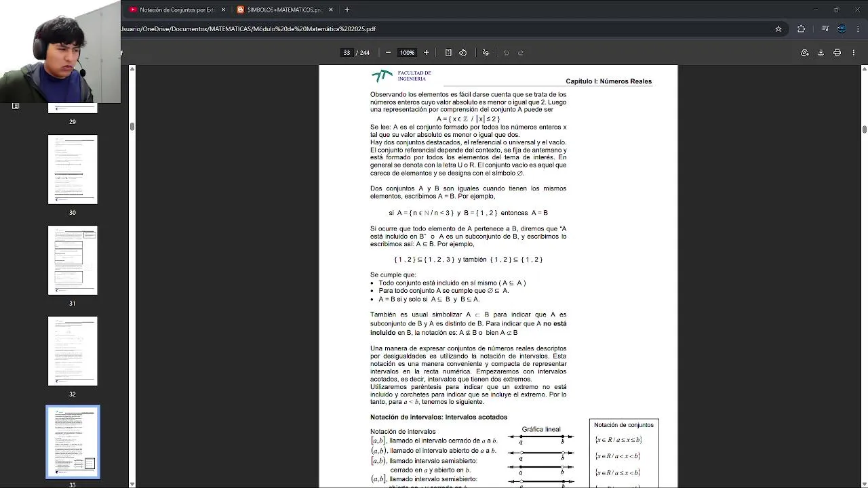This screenshot has height=488, width=868.
Task: Rotate the PDF counterclockwise
Action: (462, 53)
